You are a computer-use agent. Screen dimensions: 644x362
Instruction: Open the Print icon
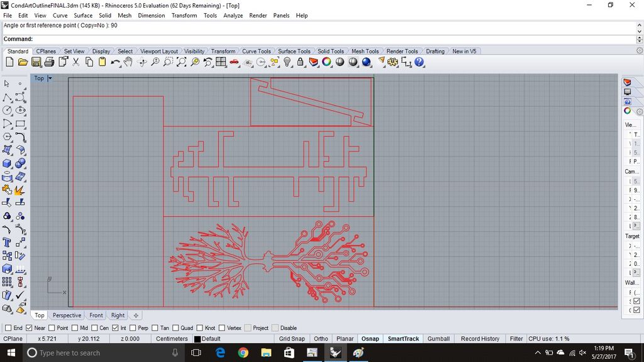point(49,62)
